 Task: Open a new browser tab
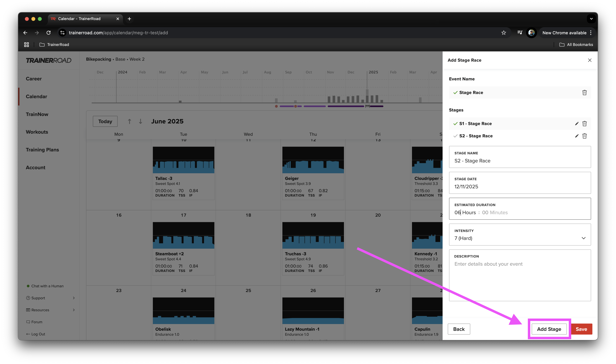pyautogui.click(x=129, y=19)
